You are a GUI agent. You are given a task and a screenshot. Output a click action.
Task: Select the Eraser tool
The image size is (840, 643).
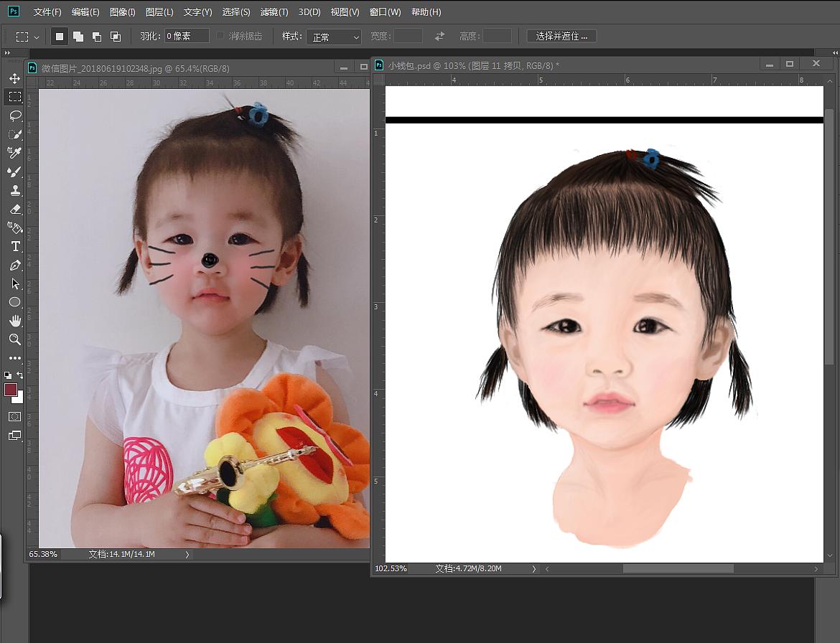[14, 209]
